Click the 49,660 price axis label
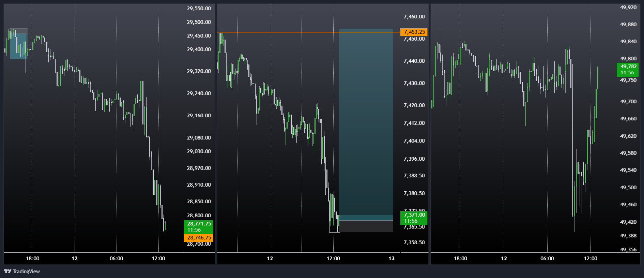The height and width of the screenshot is (278, 644). click(x=628, y=118)
